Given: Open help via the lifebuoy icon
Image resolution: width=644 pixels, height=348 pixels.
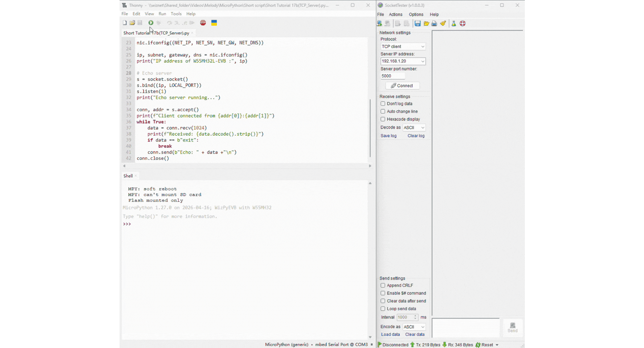Looking at the screenshot, I should coord(462,23).
